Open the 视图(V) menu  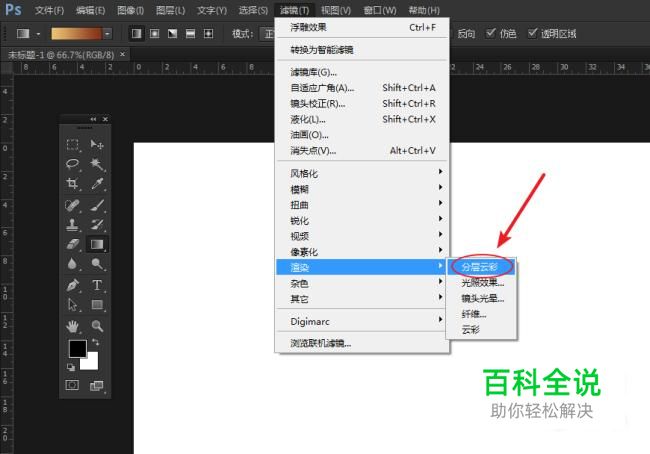(336, 10)
